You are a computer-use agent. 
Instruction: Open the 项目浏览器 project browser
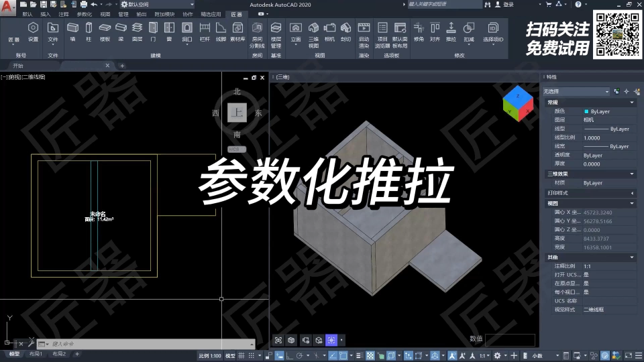(x=382, y=35)
